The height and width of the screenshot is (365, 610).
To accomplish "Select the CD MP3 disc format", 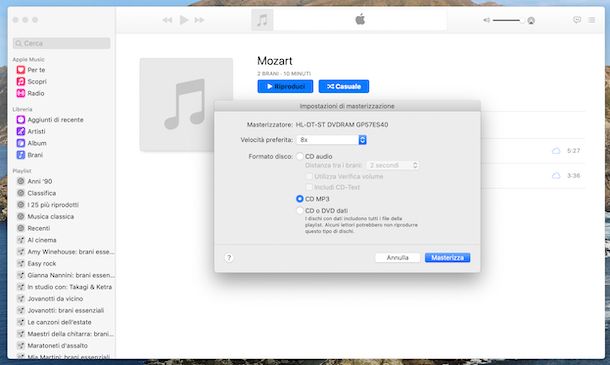I will 300,199.
